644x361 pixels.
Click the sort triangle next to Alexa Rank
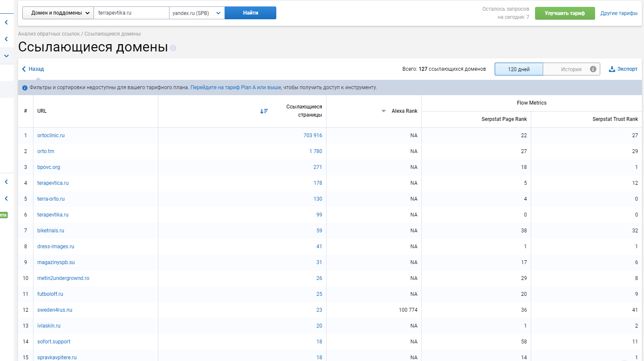point(384,111)
